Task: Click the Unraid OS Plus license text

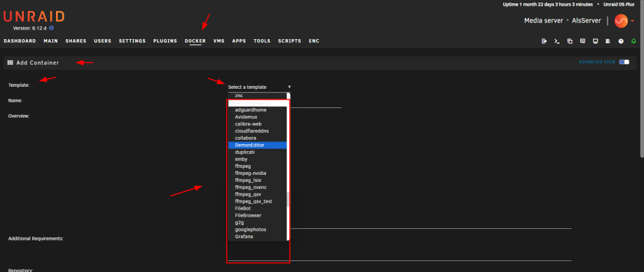Action: 620,4
